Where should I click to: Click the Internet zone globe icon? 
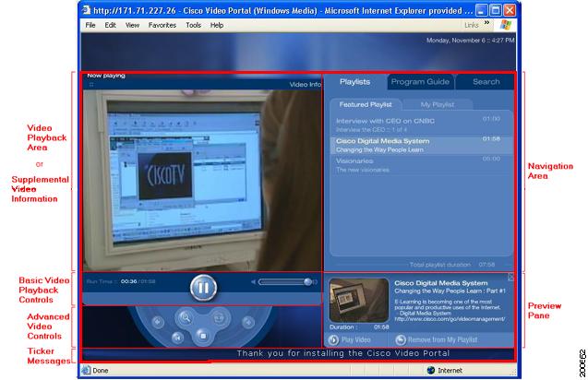coord(431,370)
